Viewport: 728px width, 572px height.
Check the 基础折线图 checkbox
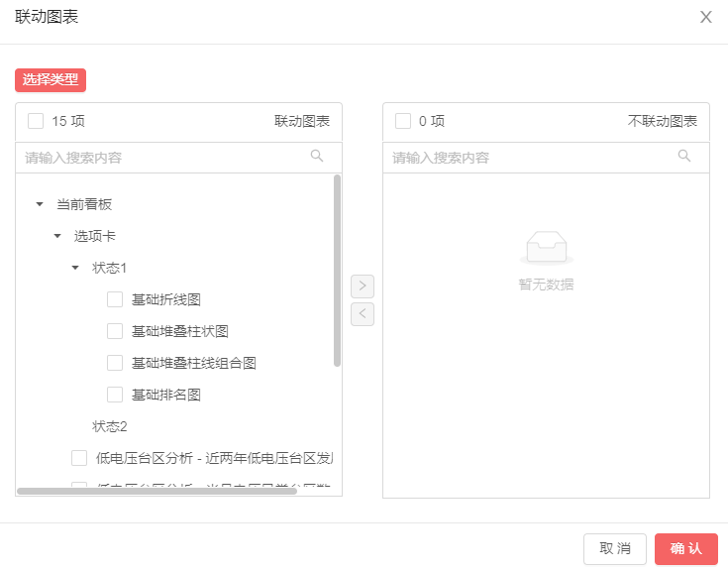click(115, 299)
